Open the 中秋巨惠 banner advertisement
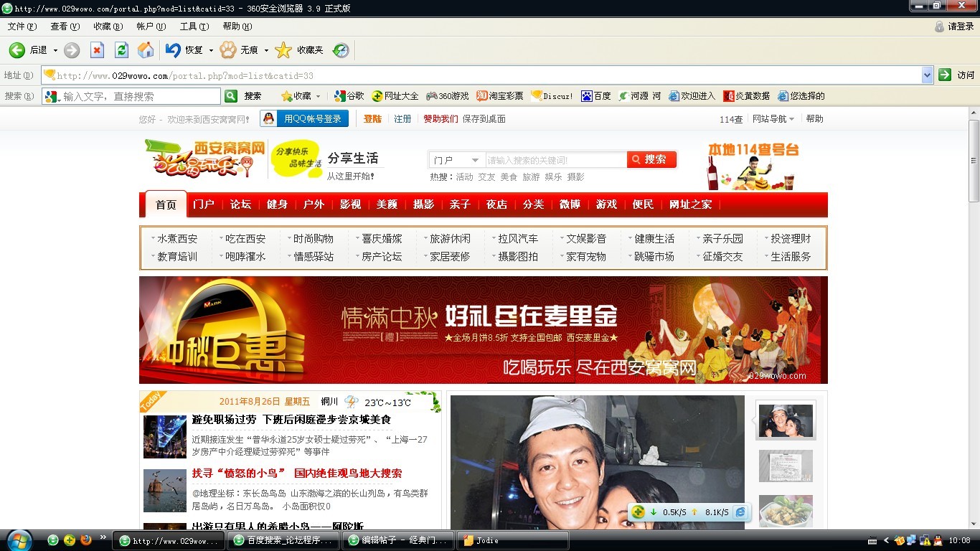This screenshot has width=980, height=551. click(483, 330)
